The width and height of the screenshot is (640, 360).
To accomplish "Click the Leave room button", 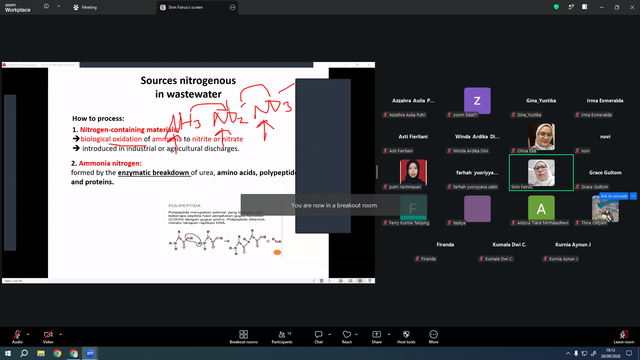I will 624,337.
